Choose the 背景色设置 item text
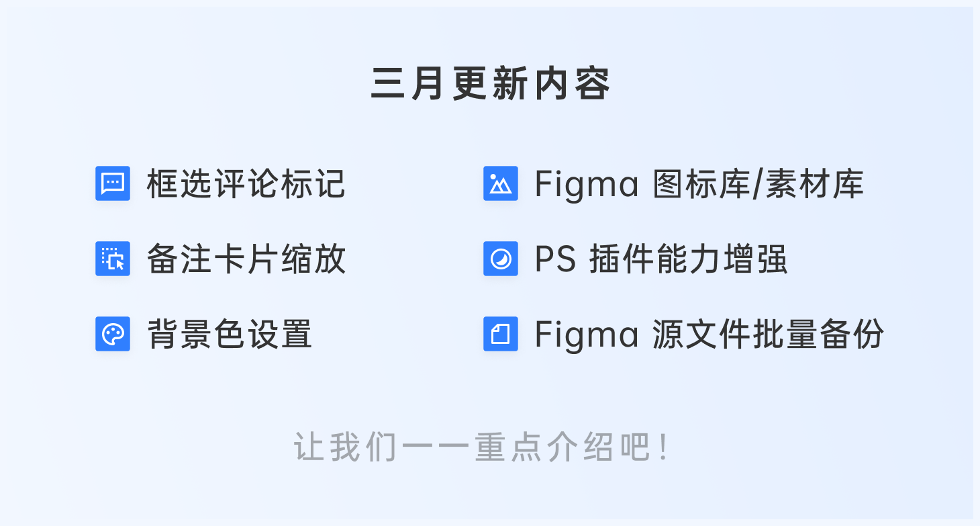The width and height of the screenshot is (980, 526). [230, 335]
